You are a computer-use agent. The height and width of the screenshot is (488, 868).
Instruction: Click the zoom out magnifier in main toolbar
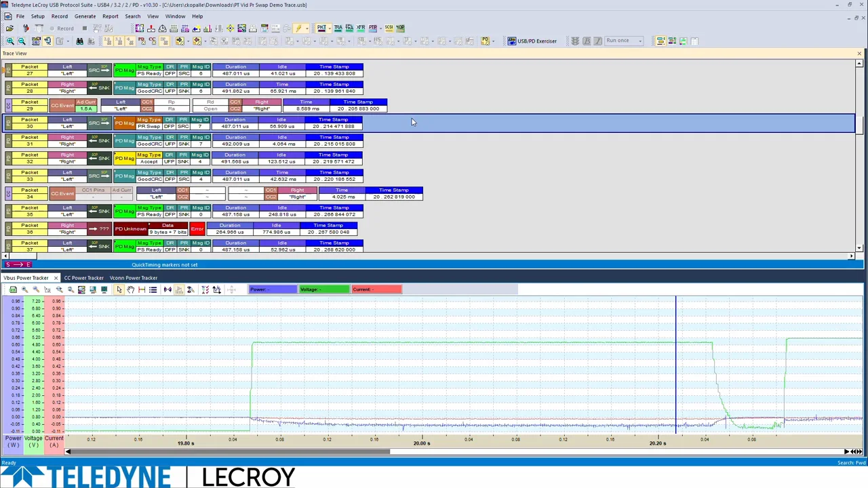[x=22, y=41]
